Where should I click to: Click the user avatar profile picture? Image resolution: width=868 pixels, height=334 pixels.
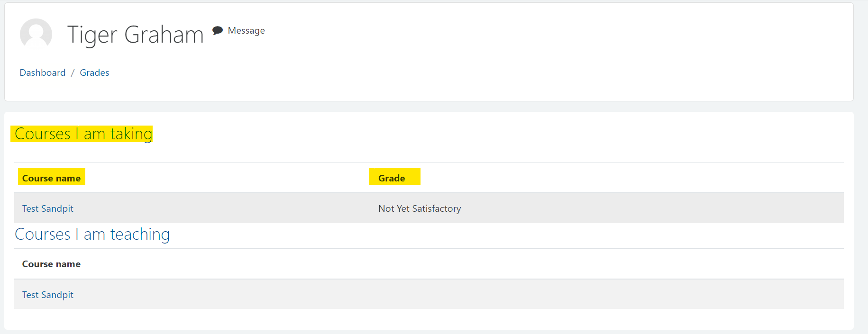(x=36, y=34)
